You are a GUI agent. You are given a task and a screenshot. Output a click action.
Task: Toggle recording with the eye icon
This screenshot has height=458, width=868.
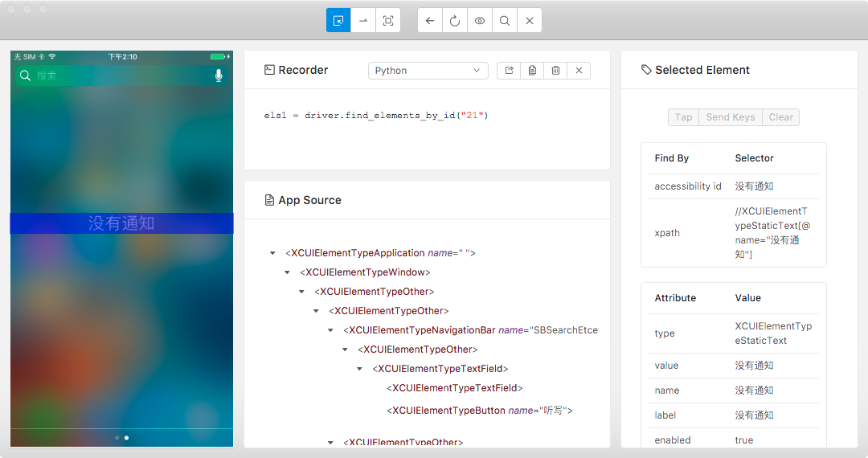[x=480, y=20]
